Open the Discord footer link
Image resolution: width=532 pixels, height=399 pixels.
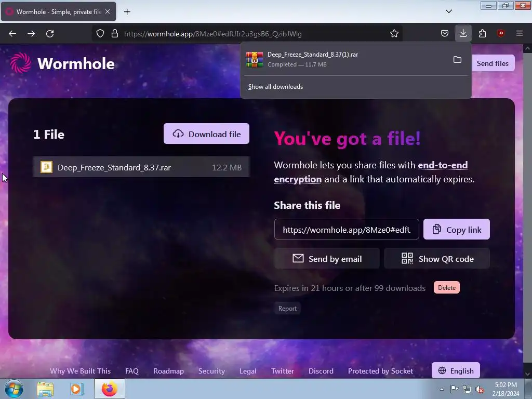pos(321,371)
